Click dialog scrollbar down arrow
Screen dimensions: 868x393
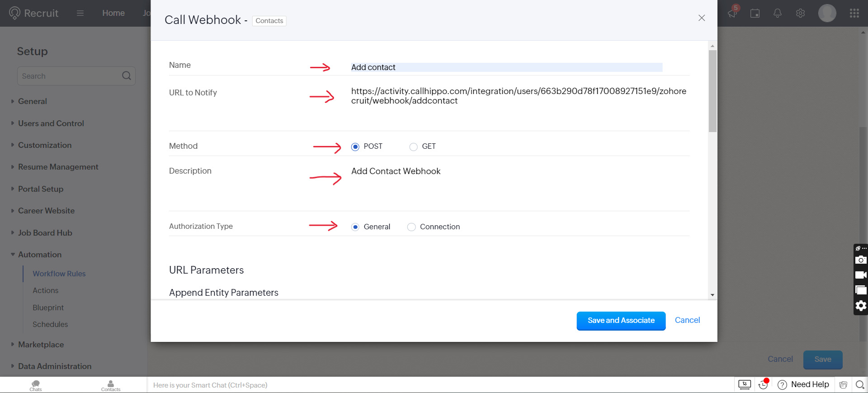tap(712, 295)
